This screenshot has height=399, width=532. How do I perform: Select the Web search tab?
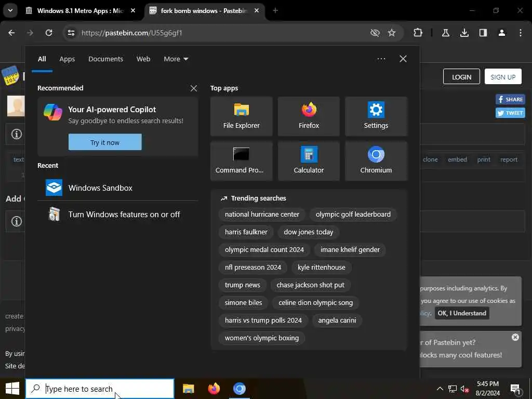click(x=143, y=59)
